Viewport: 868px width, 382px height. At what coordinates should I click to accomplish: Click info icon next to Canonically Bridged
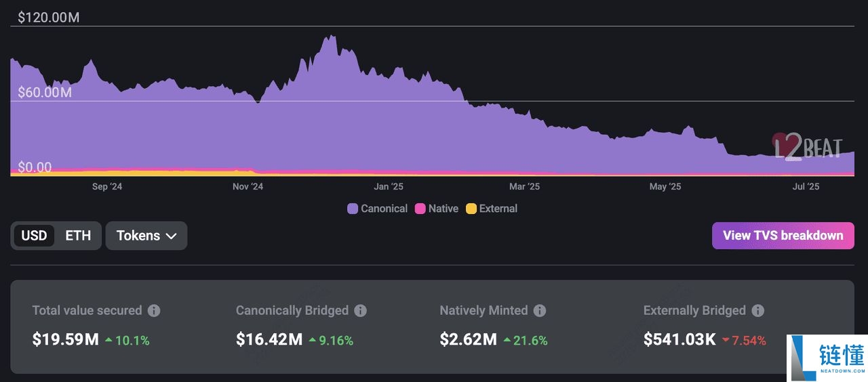360,311
